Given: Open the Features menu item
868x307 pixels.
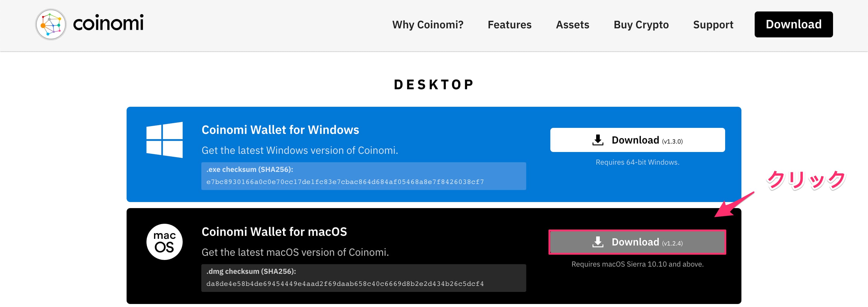Looking at the screenshot, I should 509,25.
